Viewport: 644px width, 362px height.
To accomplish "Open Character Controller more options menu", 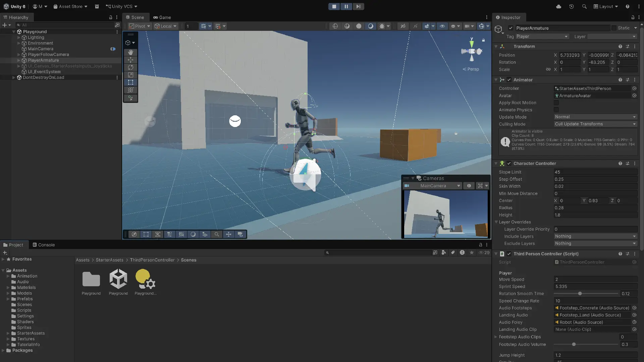I will pos(635,164).
